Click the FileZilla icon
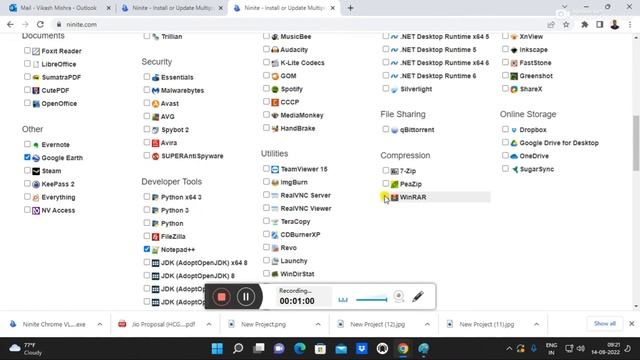The width and height of the screenshot is (640, 360). pyautogui.click(x=156, y=237)
